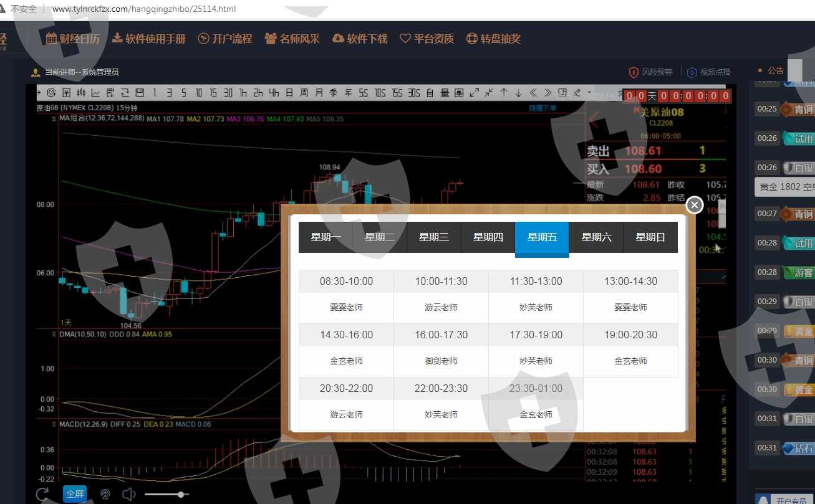Image resolution: width=815 pixels, height=504 pixels.
Task: Click the 17:30-19:00 time slot cell
Action: pos(536,335)
